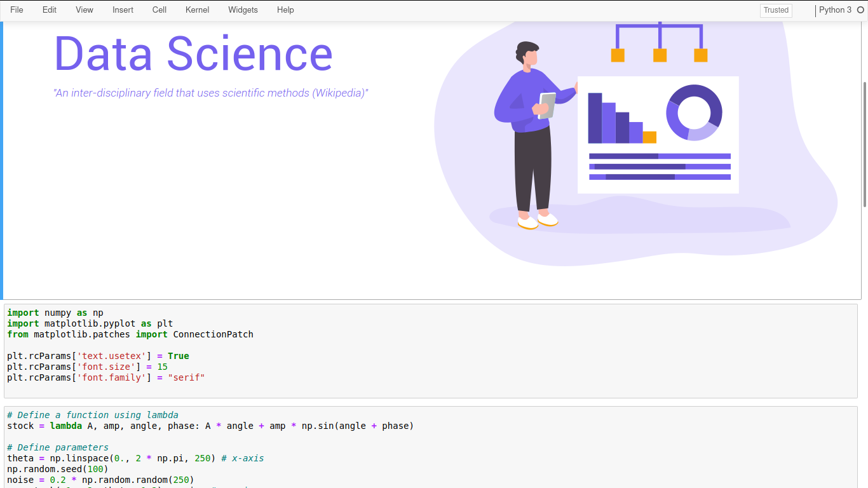Click the Python 3 kernel name
Screen dimensions: 868x488
point(835,10)
